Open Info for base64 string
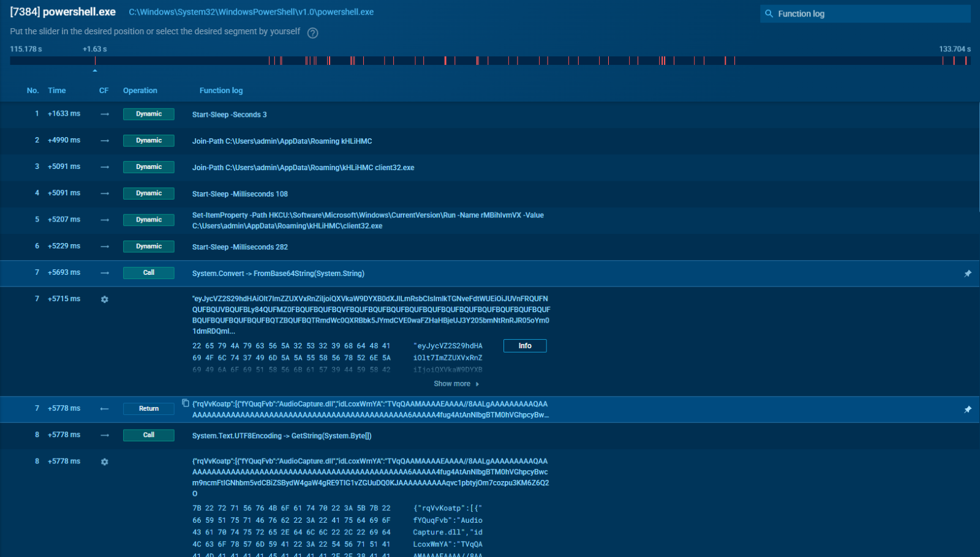Viewport: 980px width, 557px height. click(x=524, y=346)
